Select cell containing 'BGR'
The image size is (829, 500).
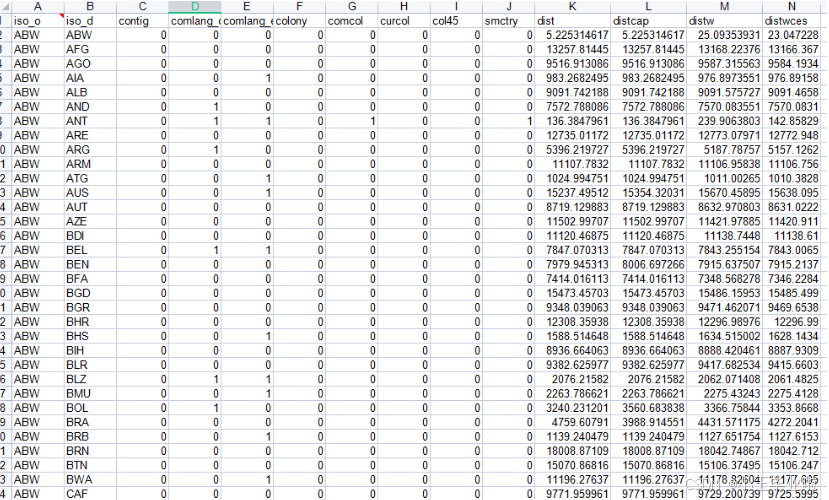click(89, 308)
